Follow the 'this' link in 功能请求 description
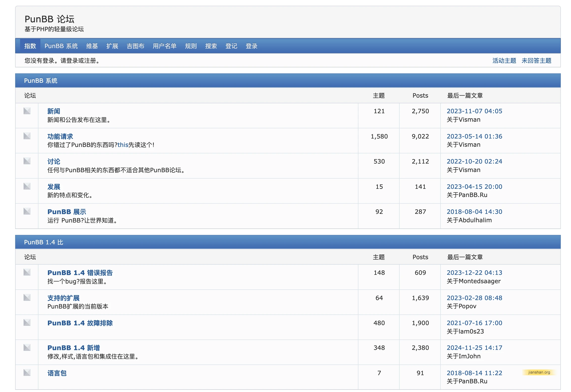This screenshot has width=571, height=392. click(x=123, y=145)
